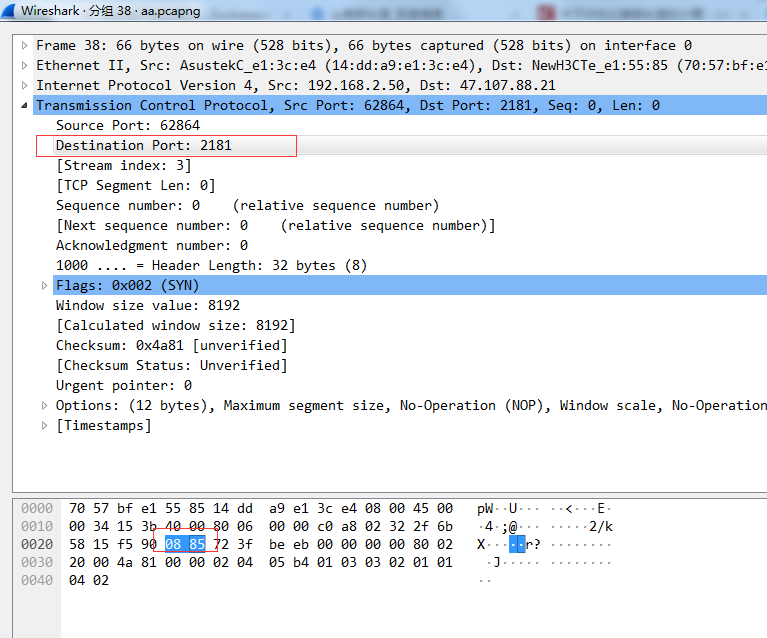Click hex byte '4a 81' checksum bytes
Image resolution: width=767 pixels, height=638 pixels.
click(137, 562)
